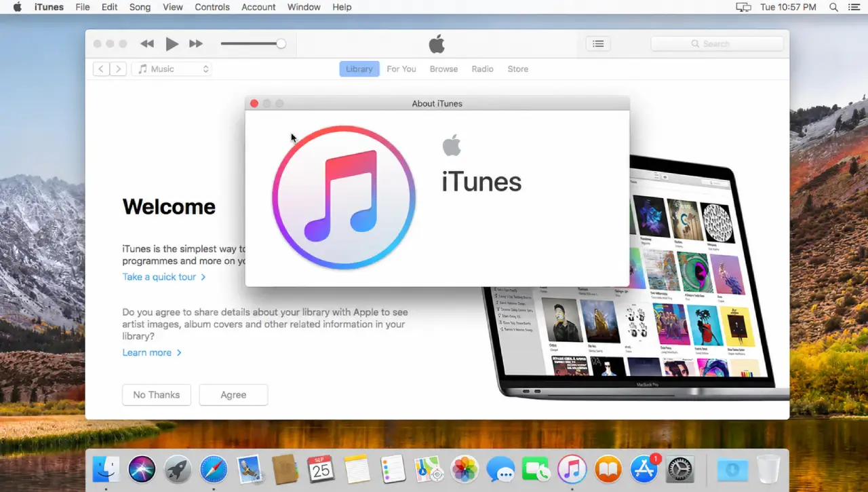Go back with the left chevron button

pyautogui.click(x=101, y=69)
